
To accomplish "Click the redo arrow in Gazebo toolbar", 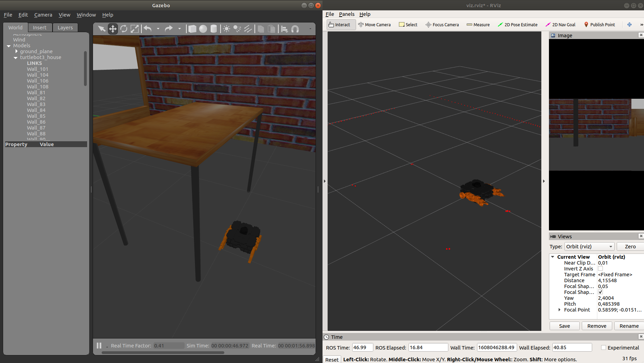I will coord(169,29).
